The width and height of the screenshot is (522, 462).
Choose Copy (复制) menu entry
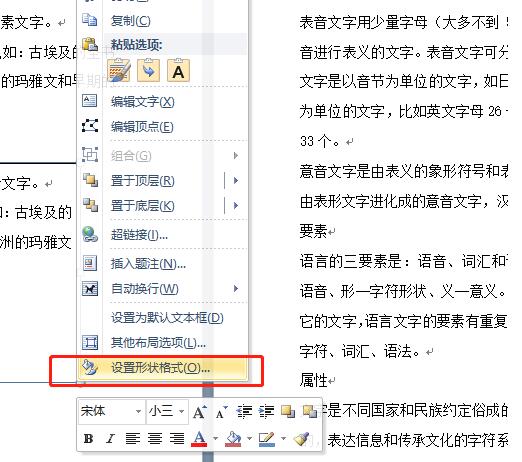[x=131, y=21]
